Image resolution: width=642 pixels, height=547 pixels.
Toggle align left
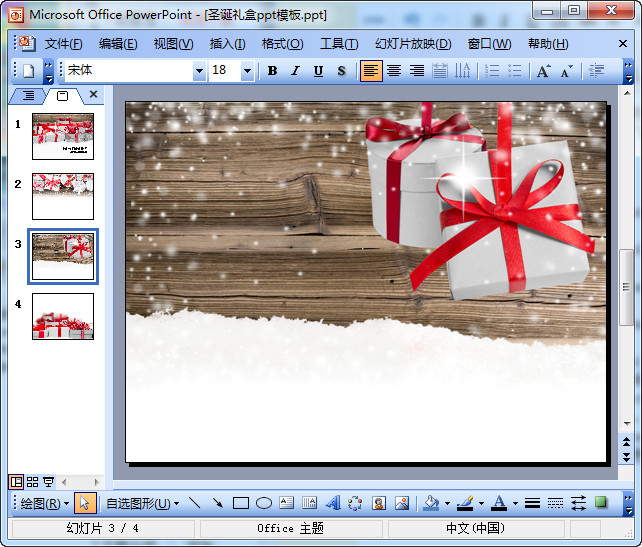[x=371, y=71]
